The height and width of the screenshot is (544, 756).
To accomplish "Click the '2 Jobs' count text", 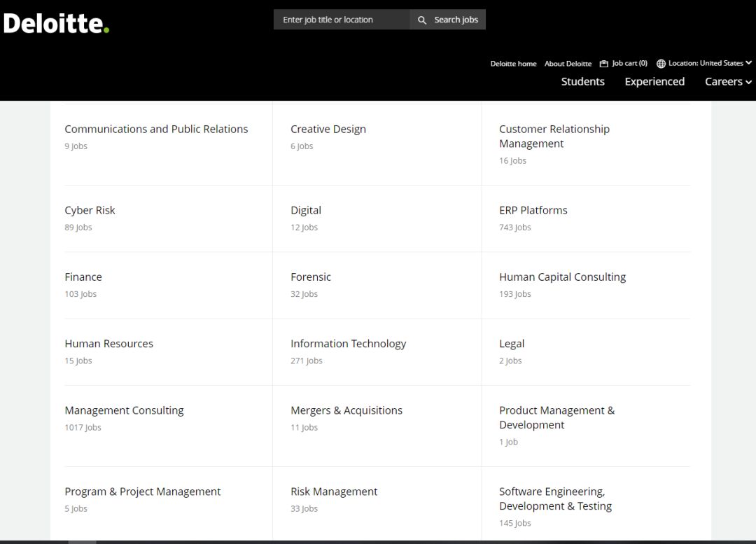I will pyautogui.click(x=510, y=361).
